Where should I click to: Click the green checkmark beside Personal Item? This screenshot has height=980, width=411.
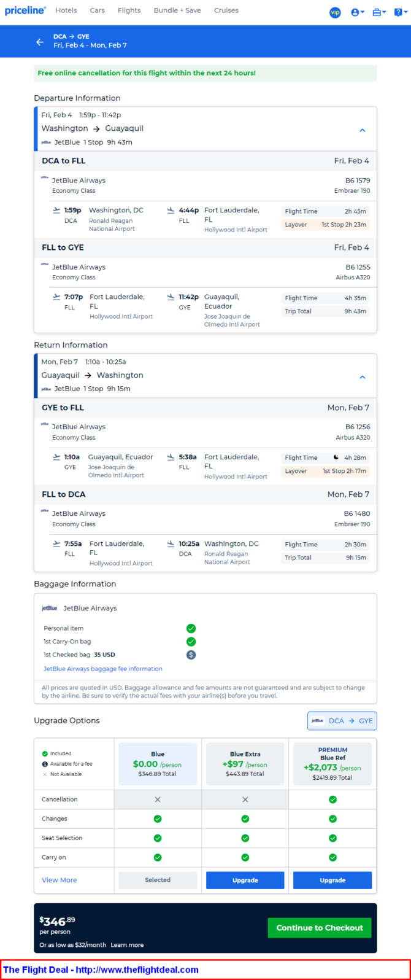click(x=191, y=628)
